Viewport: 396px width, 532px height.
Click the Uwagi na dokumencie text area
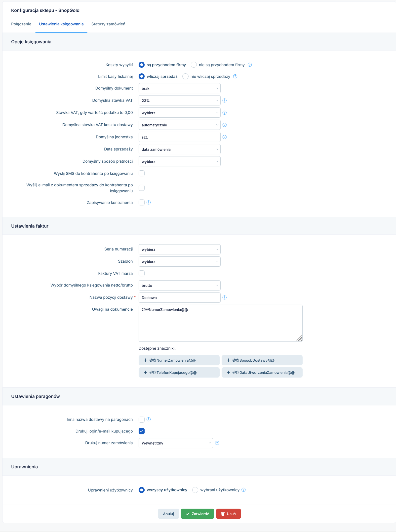pyautogui.click(x=221, y=323)
